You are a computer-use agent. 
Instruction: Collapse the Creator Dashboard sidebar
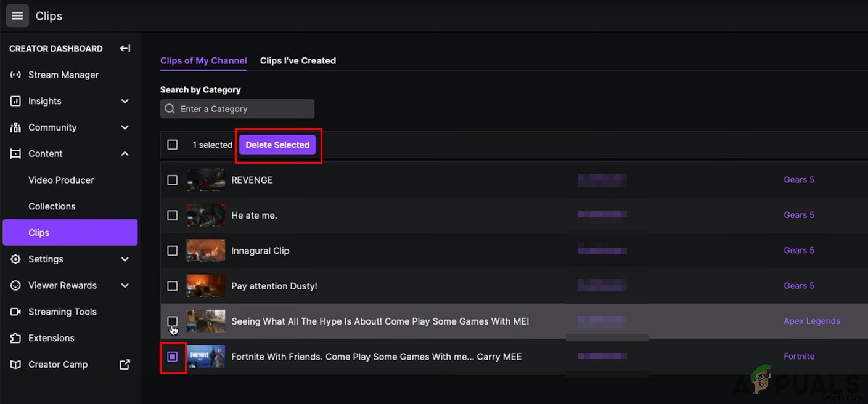tap(125, 48)
